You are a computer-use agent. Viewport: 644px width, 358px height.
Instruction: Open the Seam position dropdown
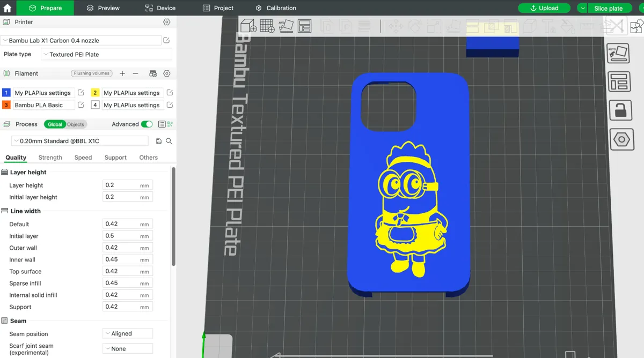128,333
